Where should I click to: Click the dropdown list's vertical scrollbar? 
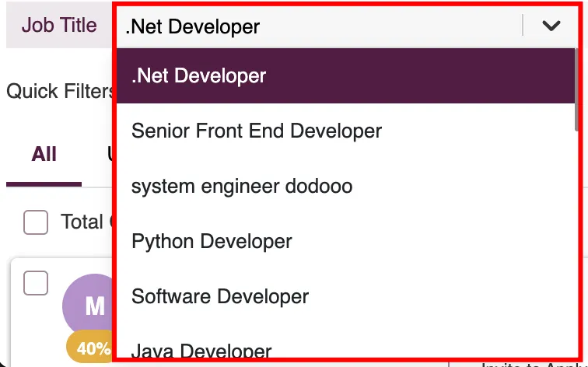coord(576,90)
